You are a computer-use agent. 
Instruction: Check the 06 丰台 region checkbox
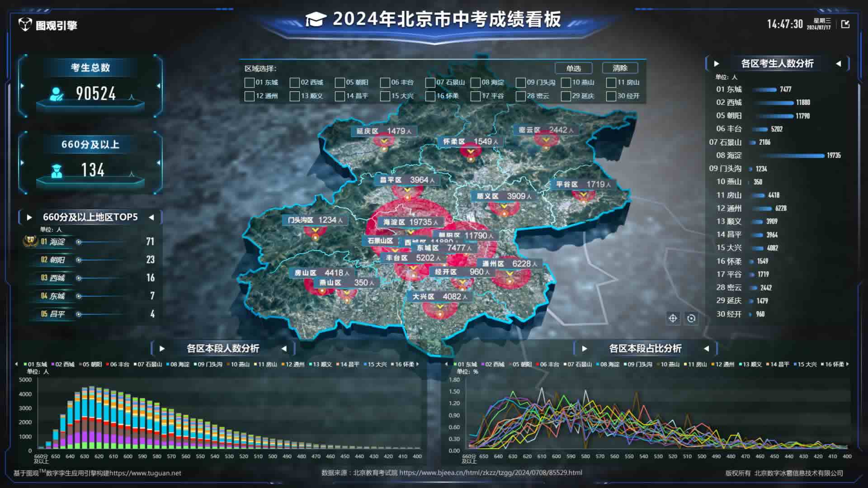(385, 82)
